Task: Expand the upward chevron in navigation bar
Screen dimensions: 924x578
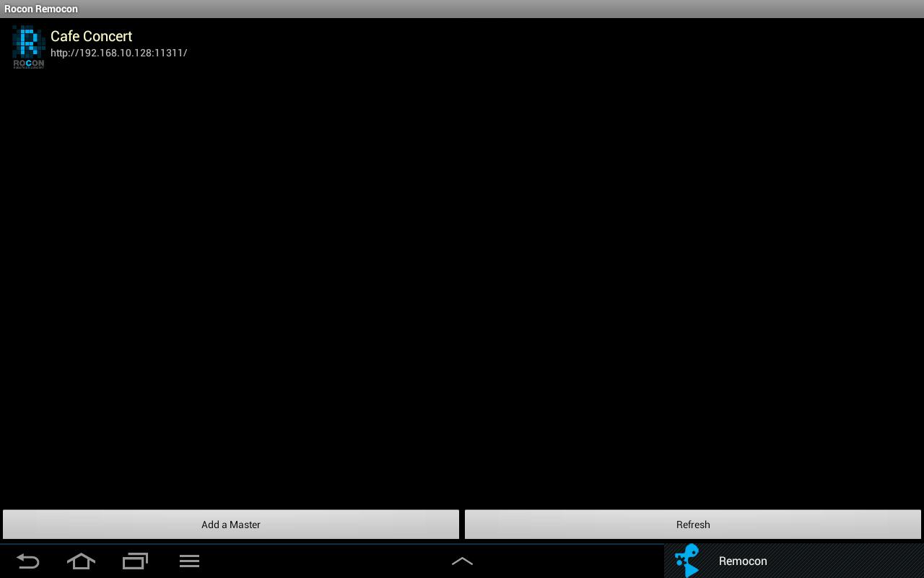Action: [x=462, y=561]
